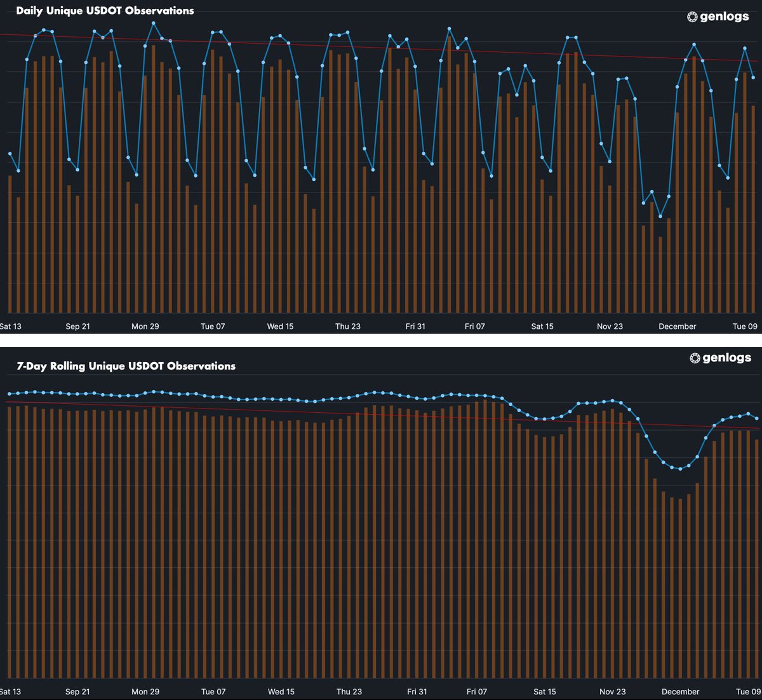Click the 'Sep 21' axis label in the Daily chart

[x=77, y=326]
